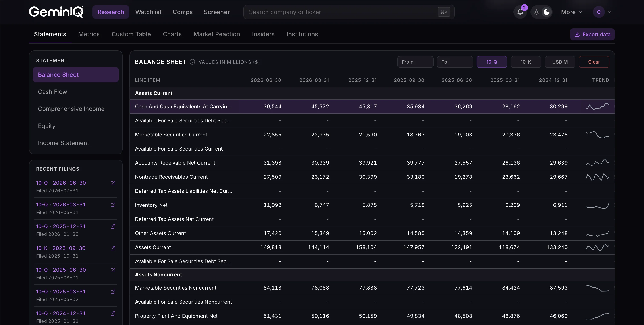Switch to dark theme moon icon
The width and height of the screenshot is (644, 325).
[x=547, y=12]
